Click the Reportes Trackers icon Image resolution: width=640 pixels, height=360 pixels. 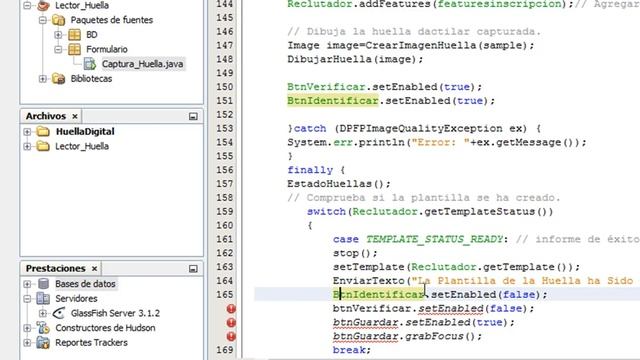point(43,342)
